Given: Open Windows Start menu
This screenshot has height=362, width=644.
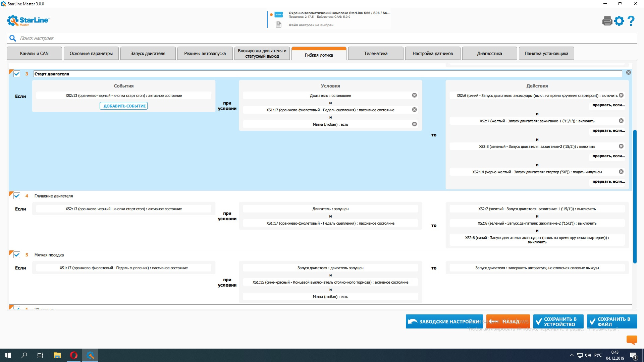Looking at the screenshot, I should (8, 355).
